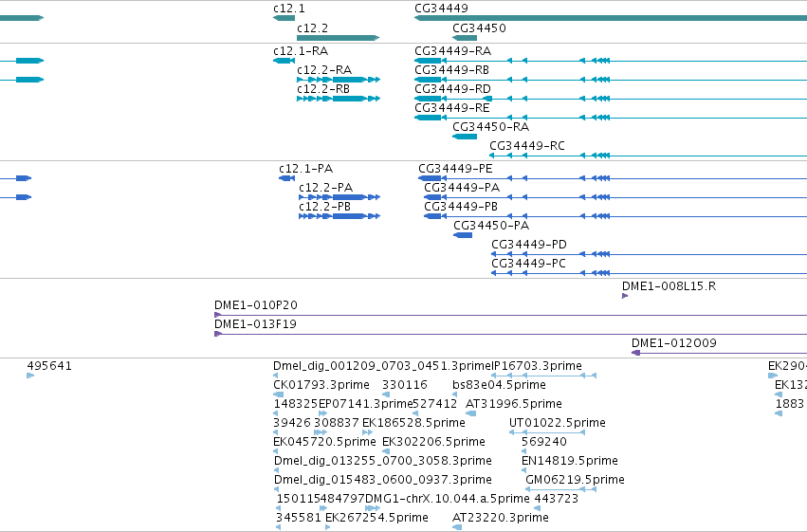This screenshot has height=532, width=807.
Task: Select EST EK267254.5prime
Action: (376, 519)
